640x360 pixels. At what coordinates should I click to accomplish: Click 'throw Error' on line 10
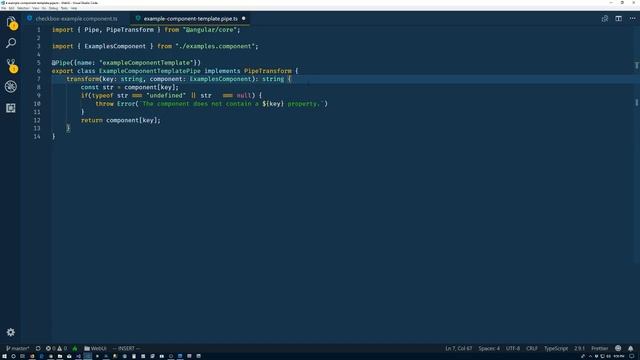[x=115, y=104]
